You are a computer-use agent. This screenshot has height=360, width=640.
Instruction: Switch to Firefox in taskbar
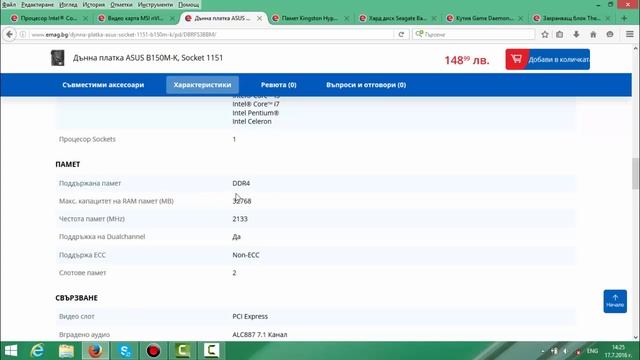tap(96, 351)
